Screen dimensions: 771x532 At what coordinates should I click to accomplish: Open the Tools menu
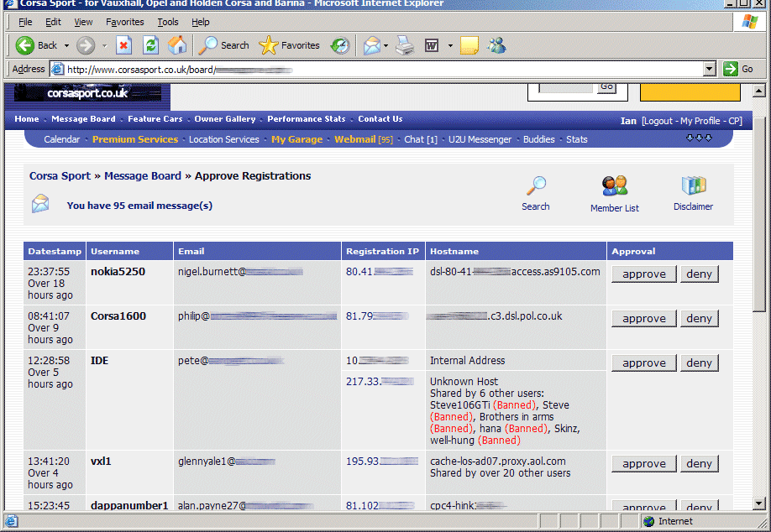pos(168,22)
